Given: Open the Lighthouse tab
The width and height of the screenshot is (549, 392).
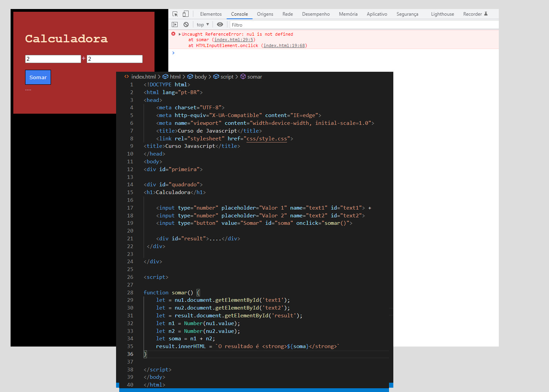Looking at the screenshot, I should click(x=442, y=14).
